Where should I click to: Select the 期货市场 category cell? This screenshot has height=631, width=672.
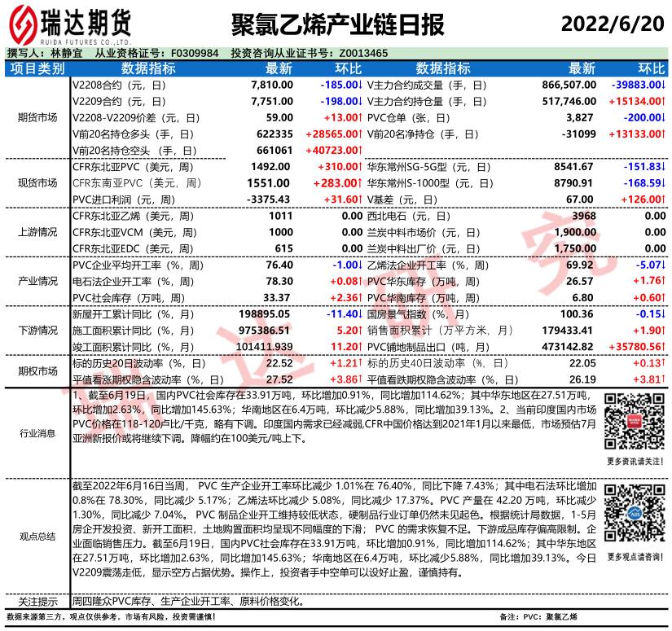click(36, 117)
